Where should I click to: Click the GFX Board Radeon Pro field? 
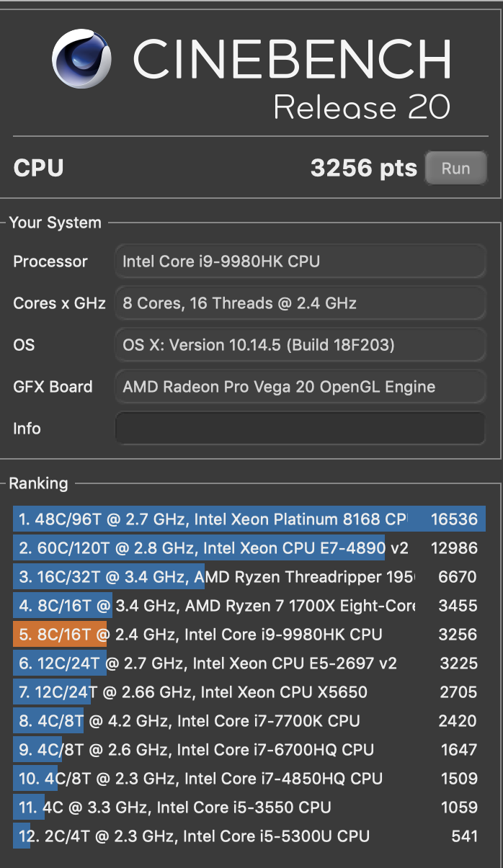(x=300, y=387)
